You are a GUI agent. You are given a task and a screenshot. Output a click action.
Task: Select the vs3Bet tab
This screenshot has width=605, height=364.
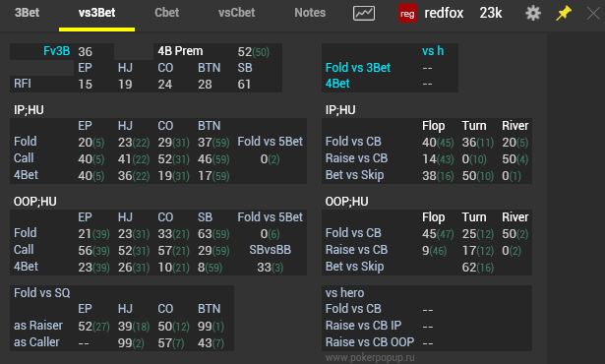96,13
